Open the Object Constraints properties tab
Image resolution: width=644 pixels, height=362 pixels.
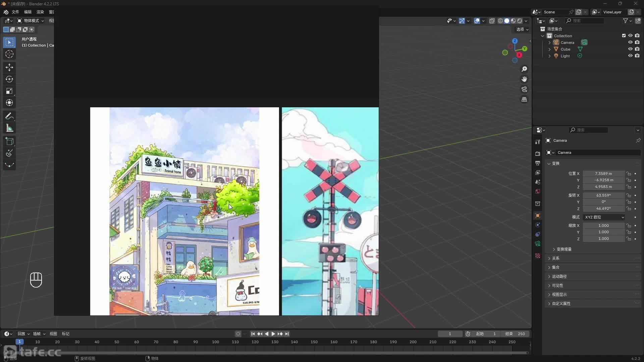click(538, 234)
